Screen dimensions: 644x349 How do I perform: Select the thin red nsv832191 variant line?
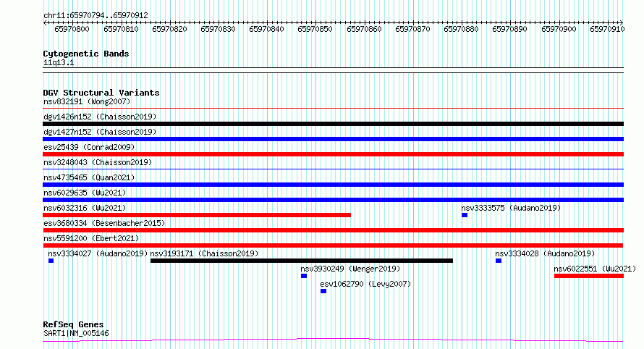(333, 109)
